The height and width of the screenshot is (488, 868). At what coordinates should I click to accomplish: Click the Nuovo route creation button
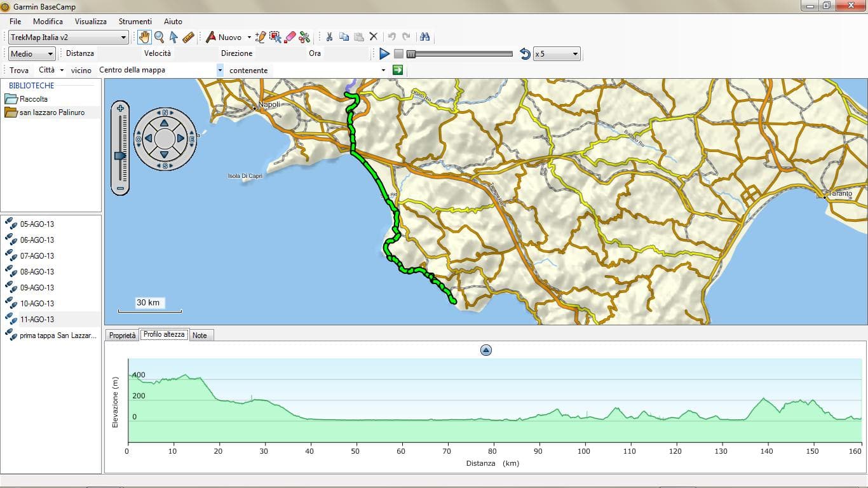pos(224,37)
